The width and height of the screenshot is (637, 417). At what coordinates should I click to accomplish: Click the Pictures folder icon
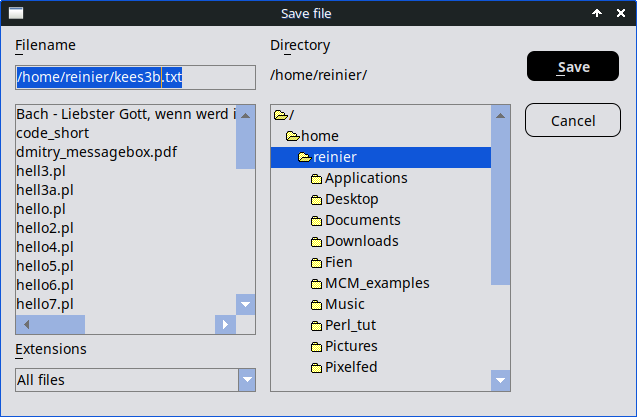click(x=316, y=347)
